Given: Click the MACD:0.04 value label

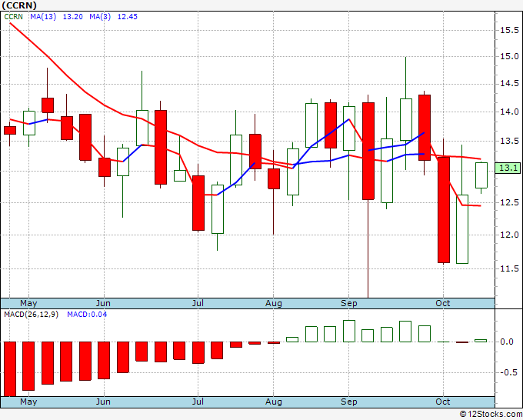Looking at the screenshot, I should pos(87,315).
